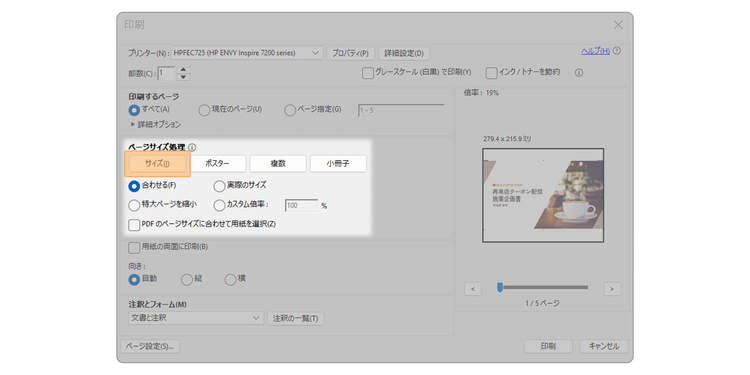Switch to ポスター tab button
Viewport: 750px width, 375px height.
pos(217,164)
